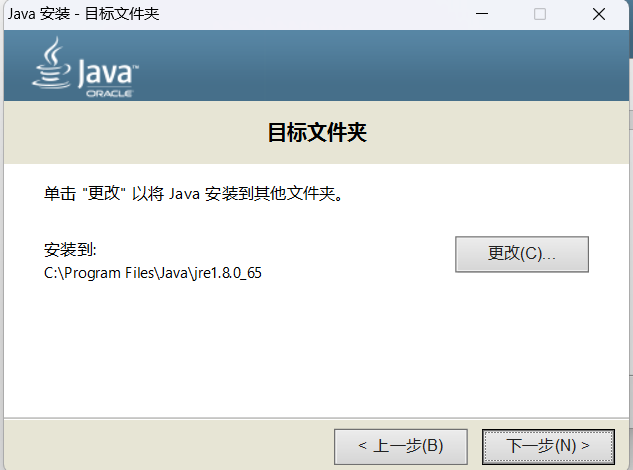The height and width of the screenshot is (470, 633).
Task: Click the Java Oracle logo
Action: coord(85,67)
